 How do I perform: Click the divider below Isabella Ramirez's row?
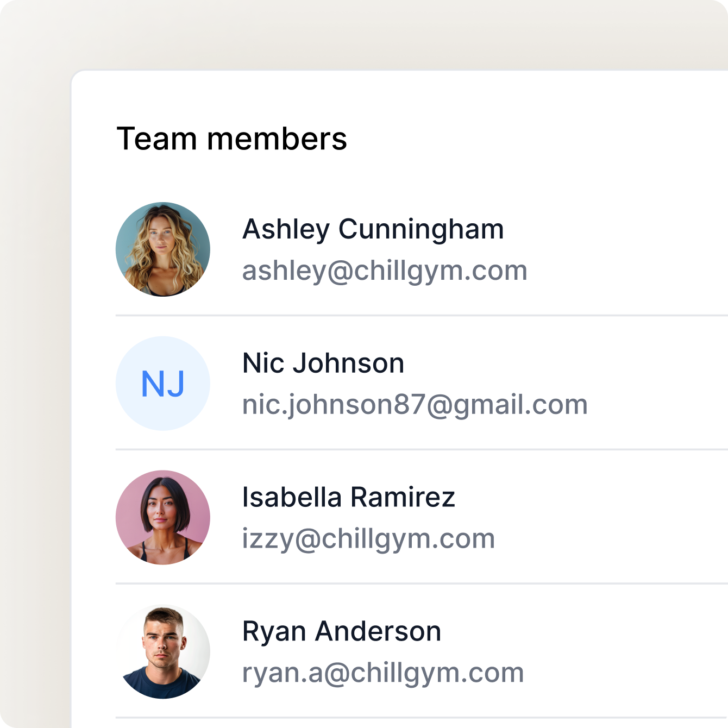pyautogui.click(x=422, y=583)
